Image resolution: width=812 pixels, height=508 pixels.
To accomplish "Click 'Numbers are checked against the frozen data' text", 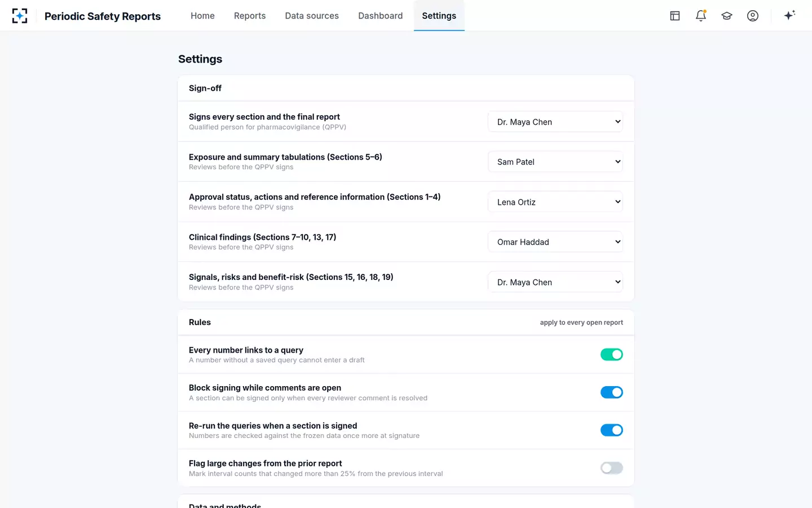I will [x=304, y=436].
